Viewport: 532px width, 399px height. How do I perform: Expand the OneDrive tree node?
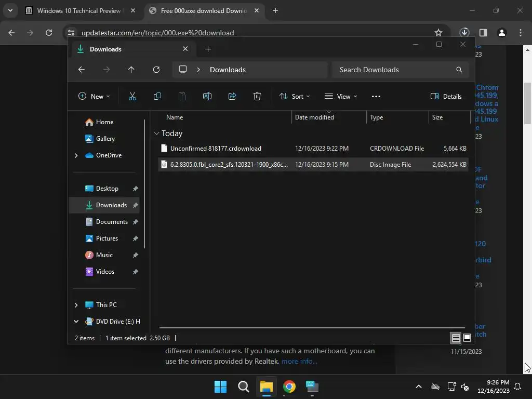click(x=76, y=155)
